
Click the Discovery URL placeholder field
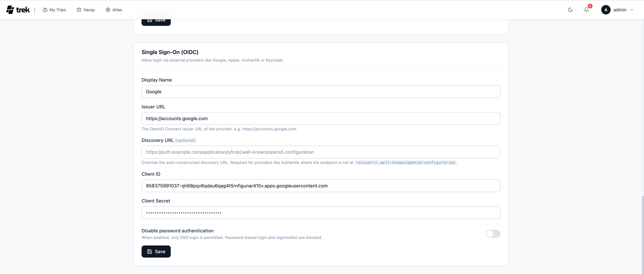321,152
